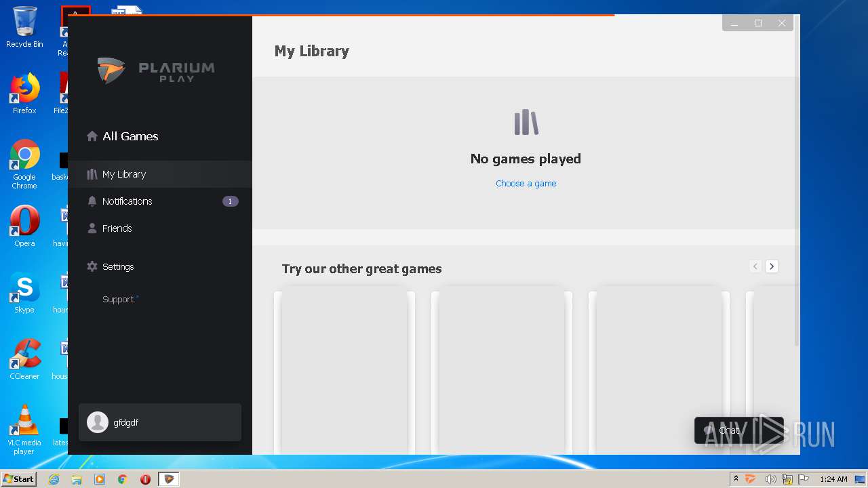Maximize the Plarium Play window

pyautogui.click(x=758, y=23)
